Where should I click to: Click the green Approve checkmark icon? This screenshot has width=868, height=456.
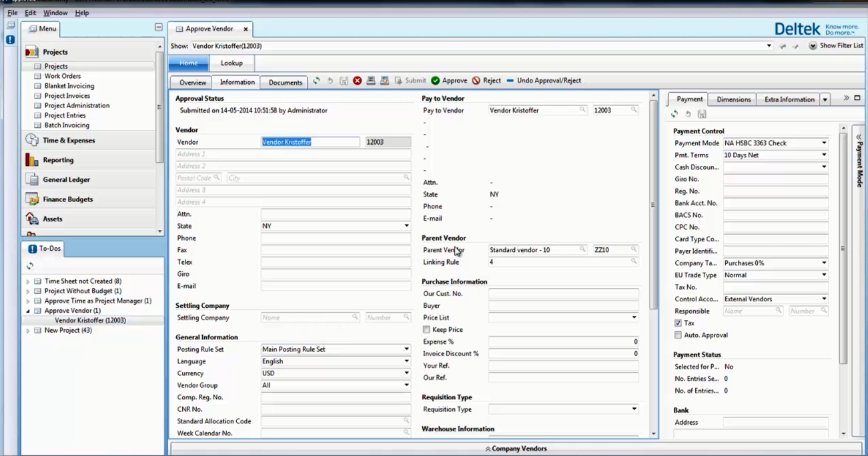[436, 81]
